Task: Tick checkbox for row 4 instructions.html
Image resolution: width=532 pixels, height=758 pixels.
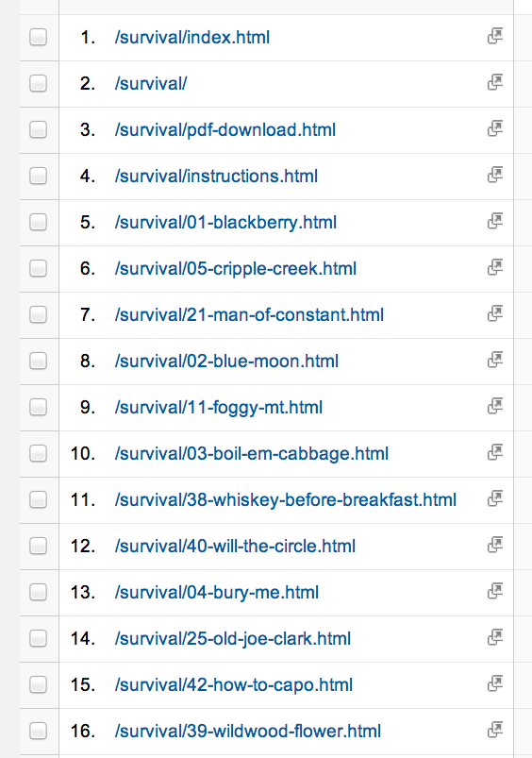Action: (38, 176)
